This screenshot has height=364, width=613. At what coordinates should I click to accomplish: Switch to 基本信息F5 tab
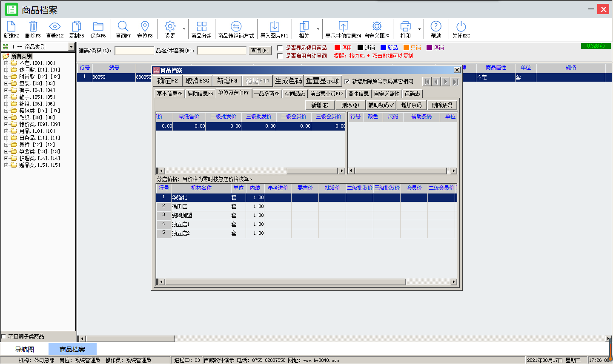tap(169, 94)
